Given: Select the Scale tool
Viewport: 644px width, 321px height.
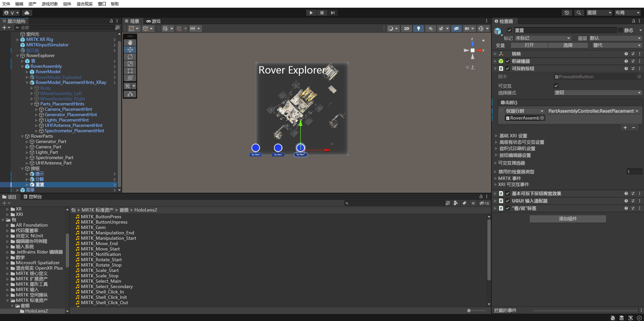Looking at the screenshot, I should tap(130, 64).
